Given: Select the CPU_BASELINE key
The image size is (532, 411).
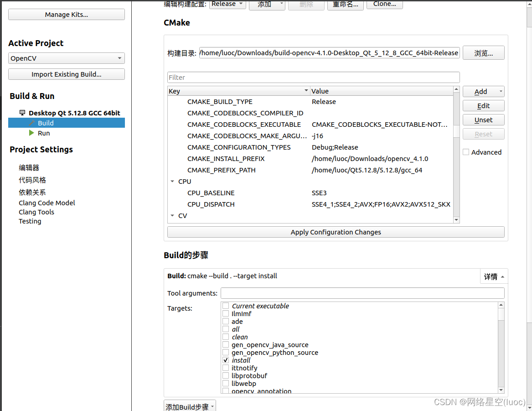Looking at the screenshot, I should 211,193.
